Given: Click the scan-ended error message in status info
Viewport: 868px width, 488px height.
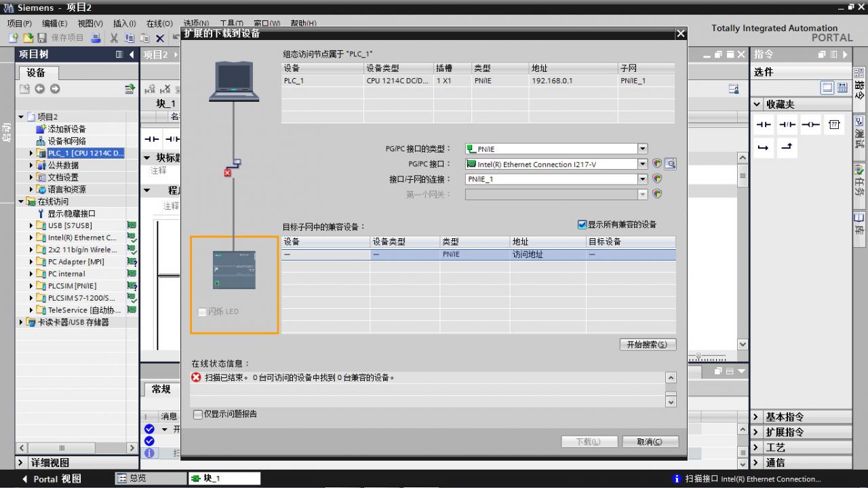Looking at the screenshot, I should point(299,377).
